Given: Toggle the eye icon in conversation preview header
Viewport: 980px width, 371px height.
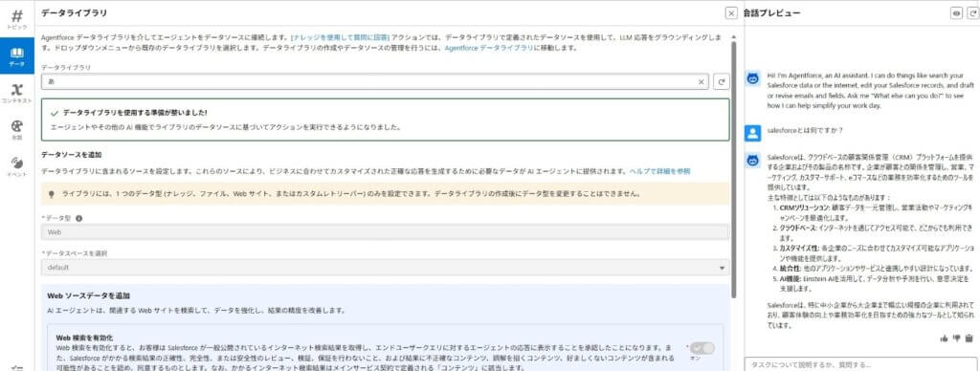Looking at the screenshot, I should coord(956,13).
